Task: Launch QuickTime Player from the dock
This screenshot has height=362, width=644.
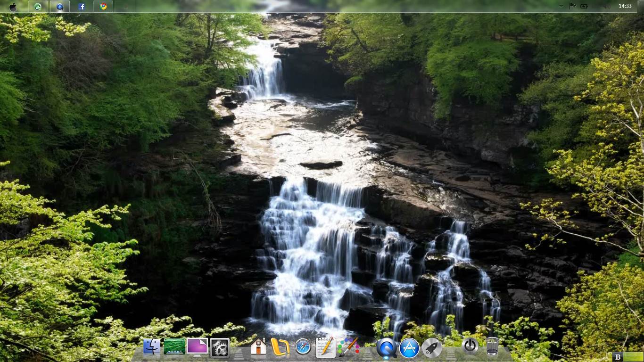Action: [x=386, y=348]
